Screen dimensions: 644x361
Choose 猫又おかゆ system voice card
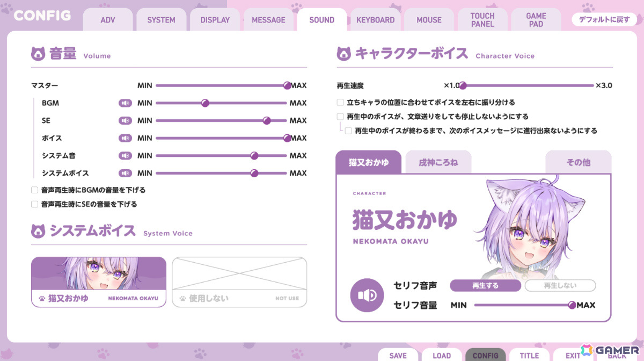click(99, 282)
